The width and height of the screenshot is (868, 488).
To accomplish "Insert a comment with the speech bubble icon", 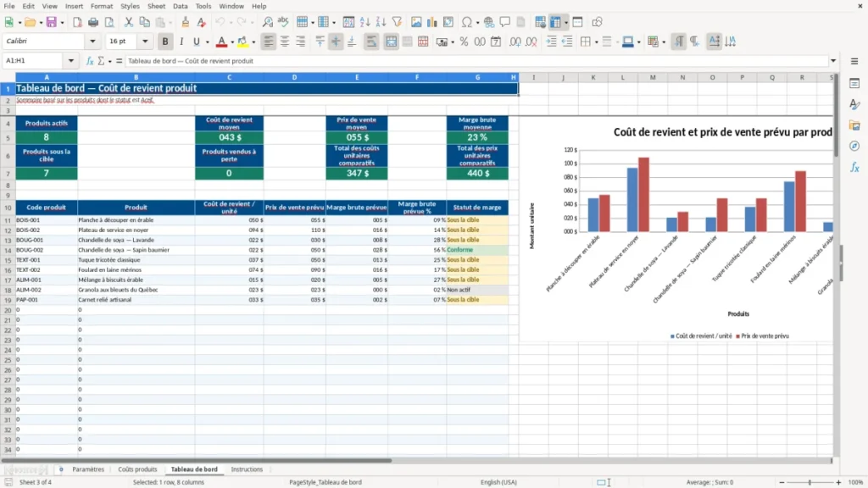I will (505, 22).
